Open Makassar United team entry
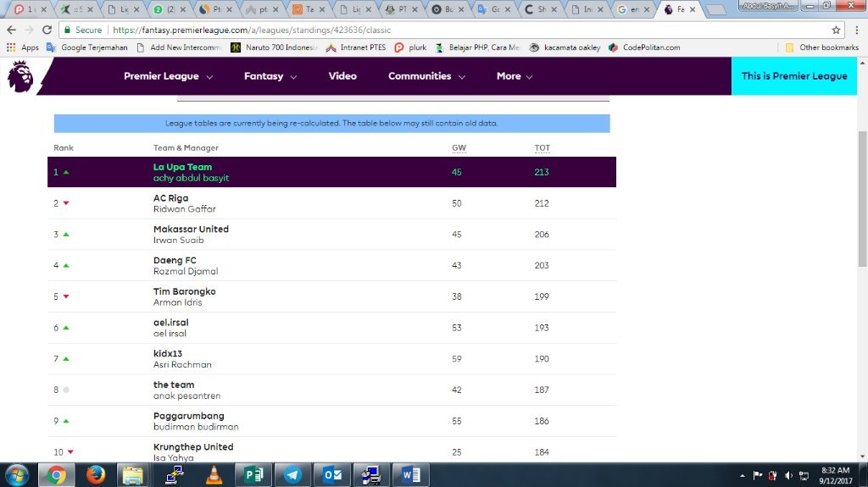The width and height of the screenshot is (868, 487). 331,234
